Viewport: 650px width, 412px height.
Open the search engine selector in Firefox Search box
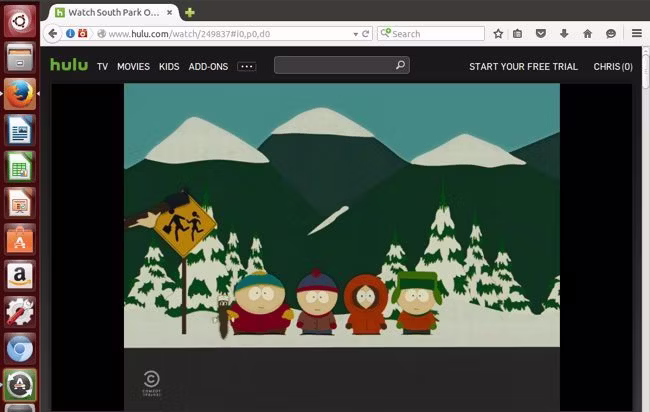tap(385, 33)
